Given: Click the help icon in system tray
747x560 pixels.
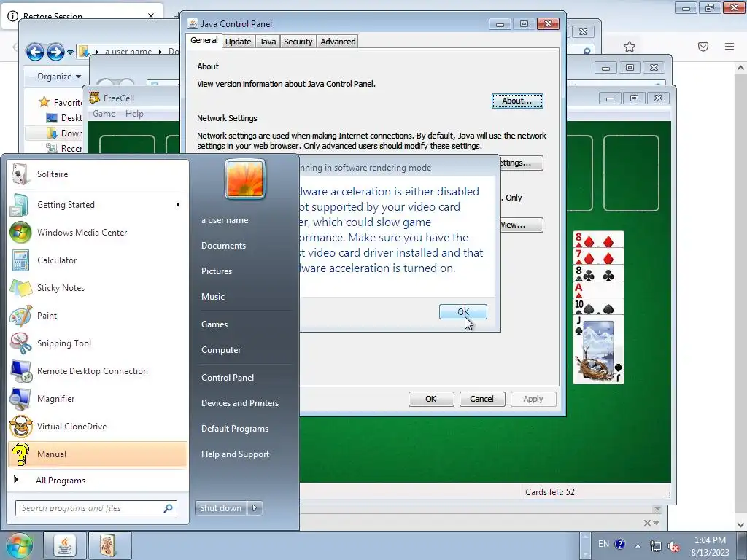Looking at the screenshot, I should pyautogui.click(x=620, y=544).
